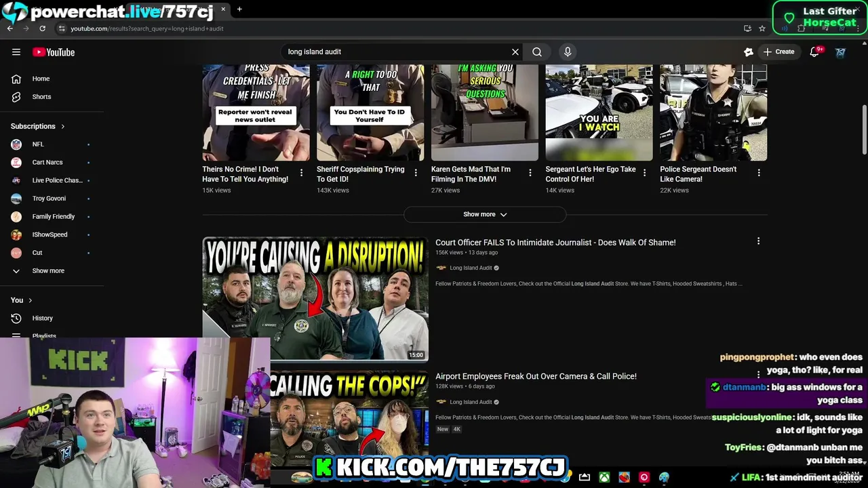Reload the page with the refresh icon

[x=43, y=28]
